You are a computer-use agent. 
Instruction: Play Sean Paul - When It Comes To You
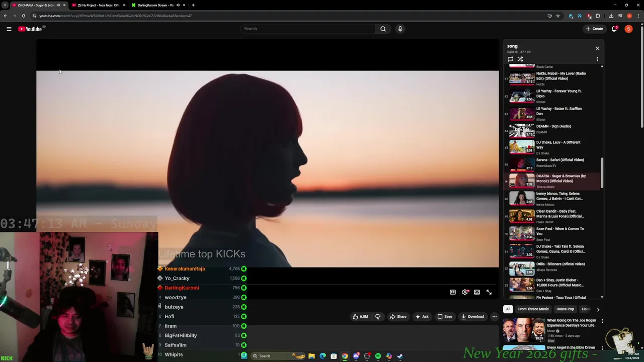(x=553, y=234)
